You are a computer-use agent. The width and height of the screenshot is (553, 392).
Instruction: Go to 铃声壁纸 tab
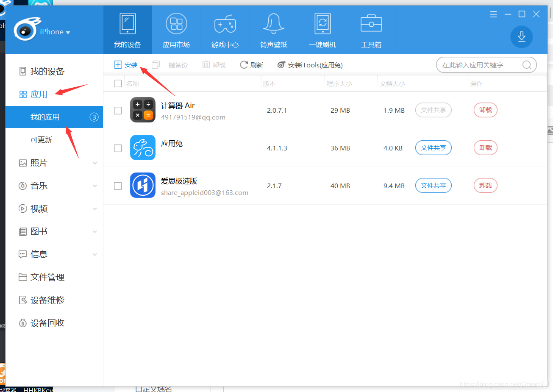(274, 30)
